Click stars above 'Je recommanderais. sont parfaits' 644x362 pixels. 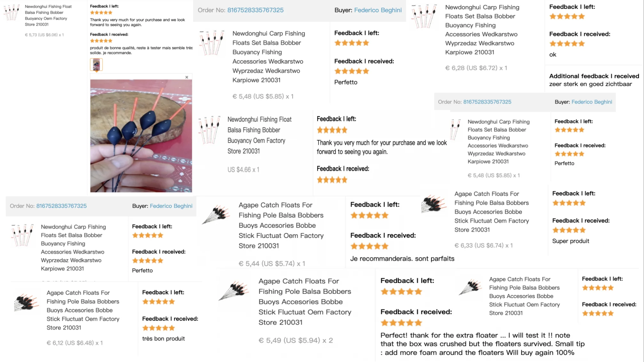pos(369,246)
